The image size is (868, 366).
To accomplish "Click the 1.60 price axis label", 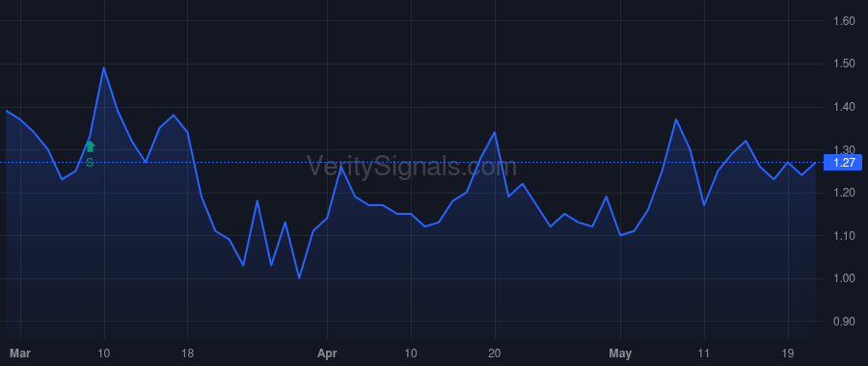I will tap(844, 21).
